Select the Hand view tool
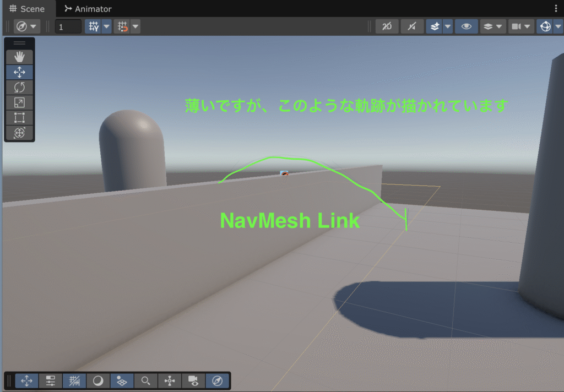The height and width of the screenshot is (392, 564). pyautogui.click(x=19, y=57)
